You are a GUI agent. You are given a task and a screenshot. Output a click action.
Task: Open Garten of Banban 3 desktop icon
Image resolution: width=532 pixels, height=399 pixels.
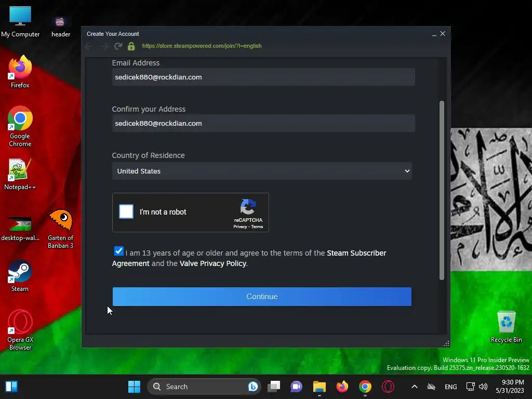[60, 229]
